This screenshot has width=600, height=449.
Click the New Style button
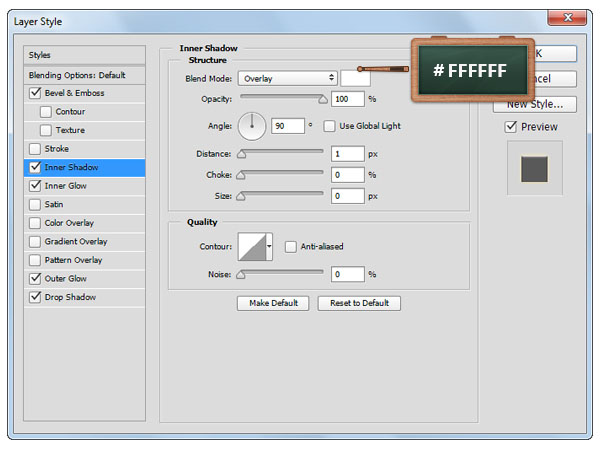point(534,104)
